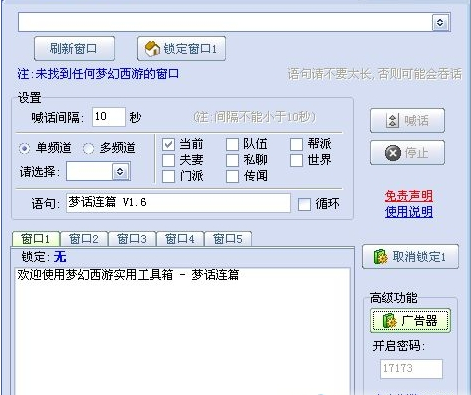Click the 语句 text input field
Screen dimensions: 471x395
pyautogui.click(x=178, y=203)
